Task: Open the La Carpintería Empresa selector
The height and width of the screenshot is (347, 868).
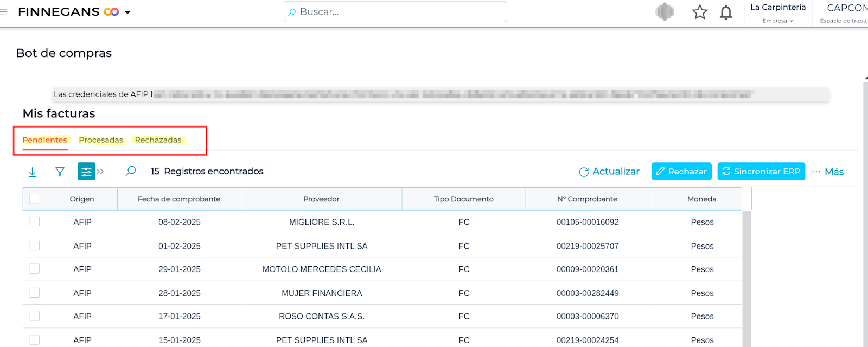Action: 778,13
